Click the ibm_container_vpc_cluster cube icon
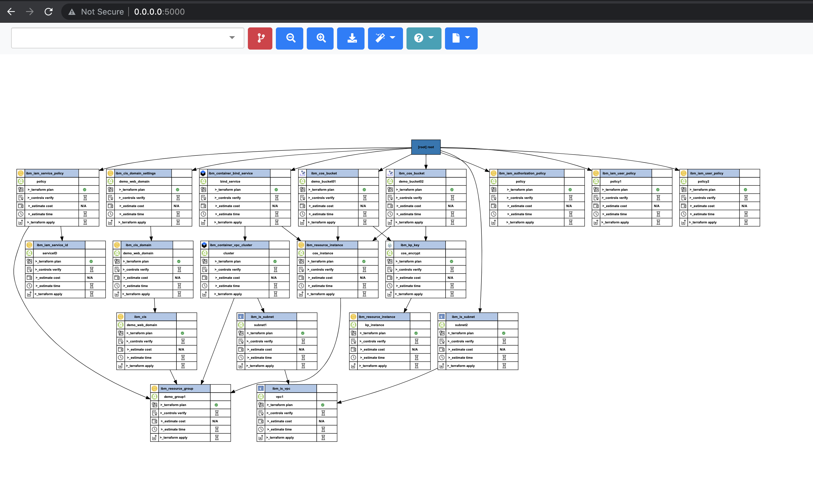 click(205, 245)
